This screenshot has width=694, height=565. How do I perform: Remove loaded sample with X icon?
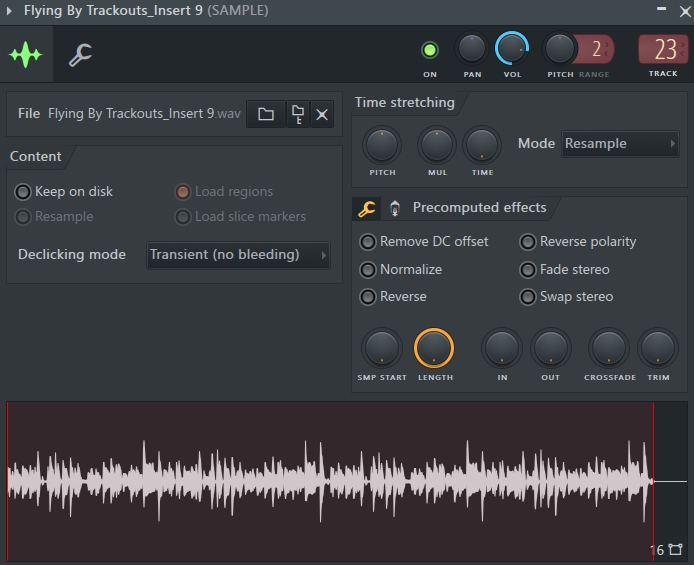point(322,115)
